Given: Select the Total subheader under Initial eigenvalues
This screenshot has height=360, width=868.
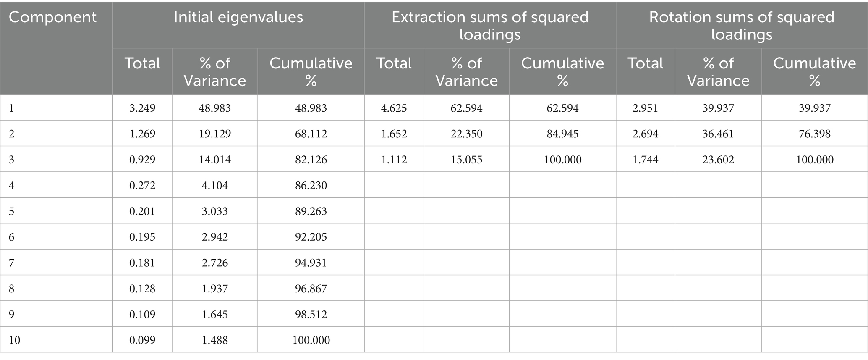Looking at the screenshot, I should click(x=142, y=63).
